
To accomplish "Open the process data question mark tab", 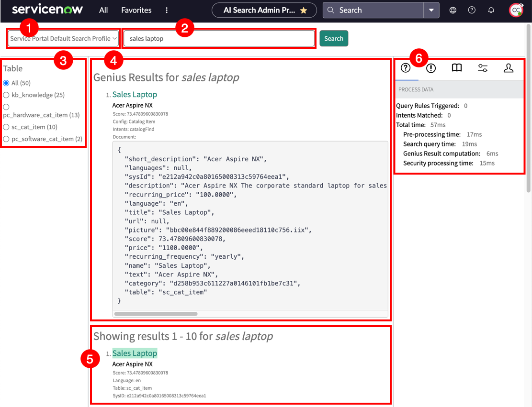I will [x=406, y=68].
